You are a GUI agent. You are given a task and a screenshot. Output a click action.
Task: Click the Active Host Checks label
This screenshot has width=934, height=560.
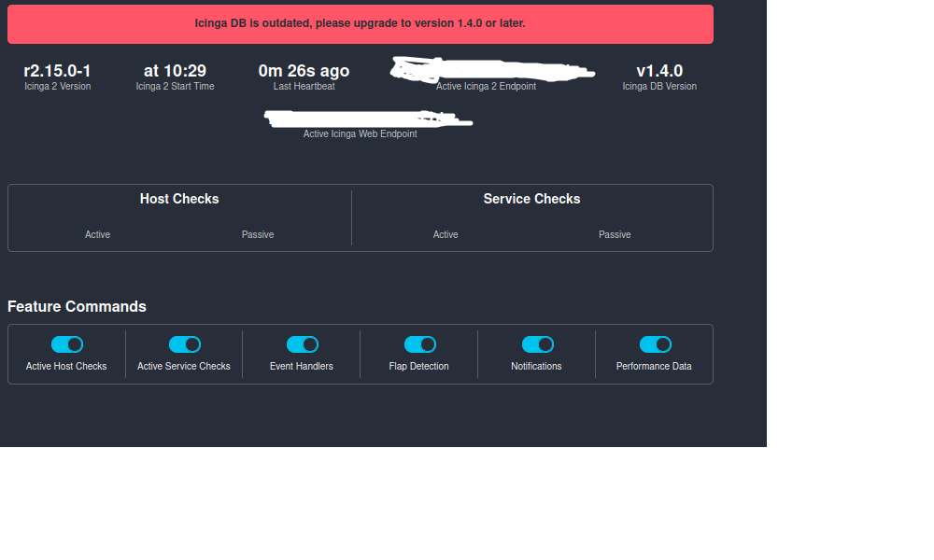click(x=66, y=366)
